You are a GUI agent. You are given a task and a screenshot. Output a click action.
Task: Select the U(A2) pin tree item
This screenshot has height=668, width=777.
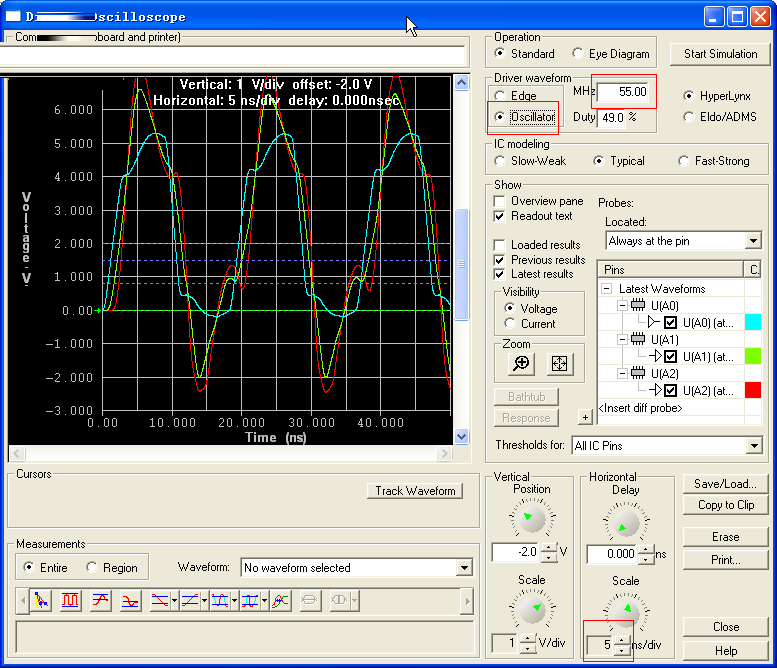click(x=664, y=373)
